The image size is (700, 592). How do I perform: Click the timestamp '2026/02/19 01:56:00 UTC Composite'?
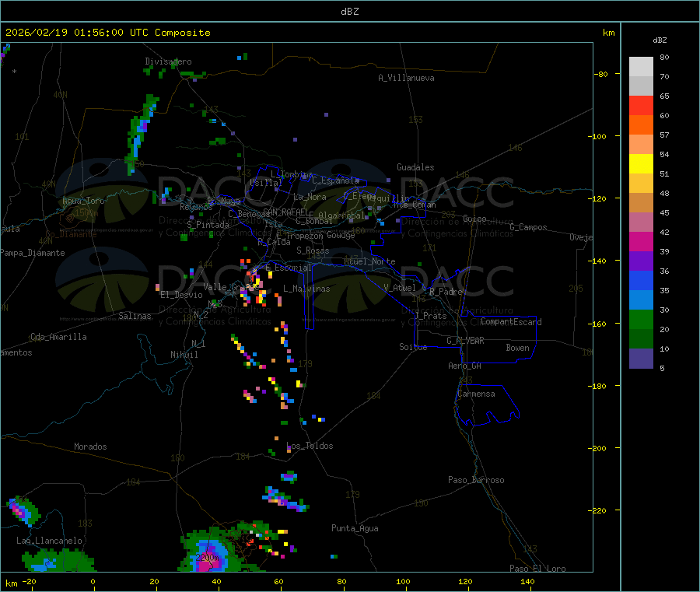pos(107,33)
